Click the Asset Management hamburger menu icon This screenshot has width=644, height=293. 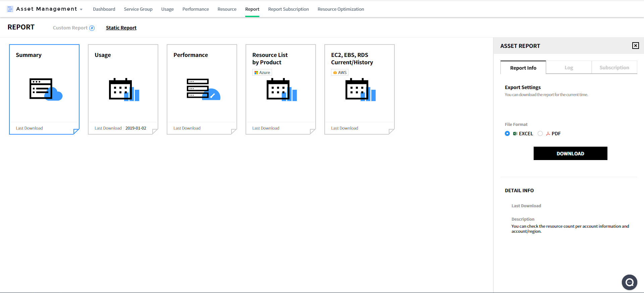pos(10,9)
